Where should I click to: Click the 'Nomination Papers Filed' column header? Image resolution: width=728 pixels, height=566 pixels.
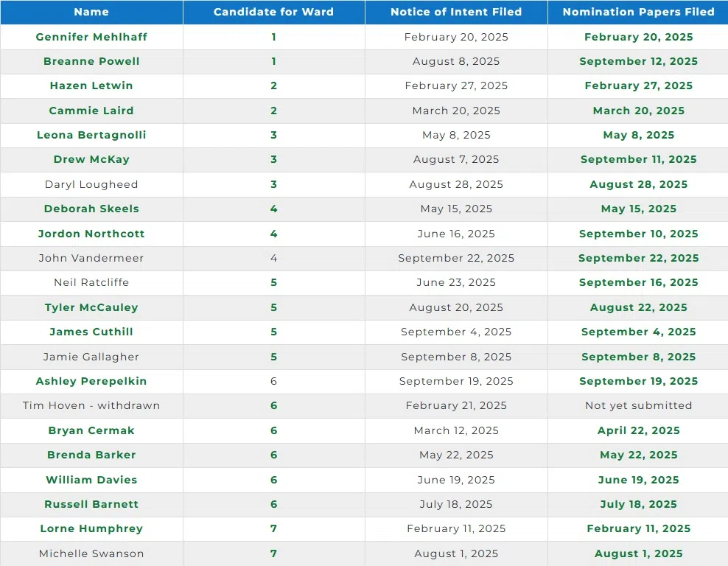click(638, 12)
